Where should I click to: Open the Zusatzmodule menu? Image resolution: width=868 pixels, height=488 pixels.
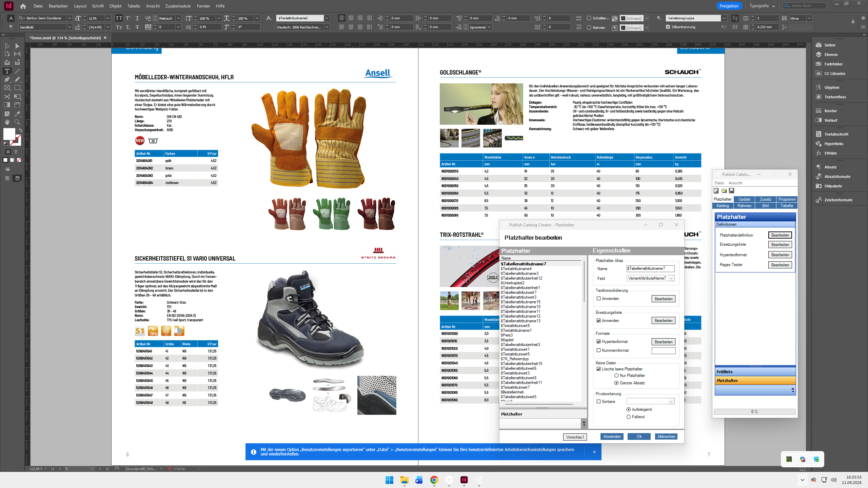[178, 6]
